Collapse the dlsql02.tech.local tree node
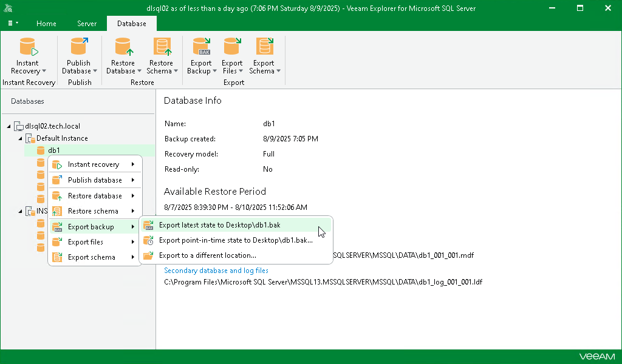Image resolution: width=622 pixels, height=364 pixels. tap(9, 126)
